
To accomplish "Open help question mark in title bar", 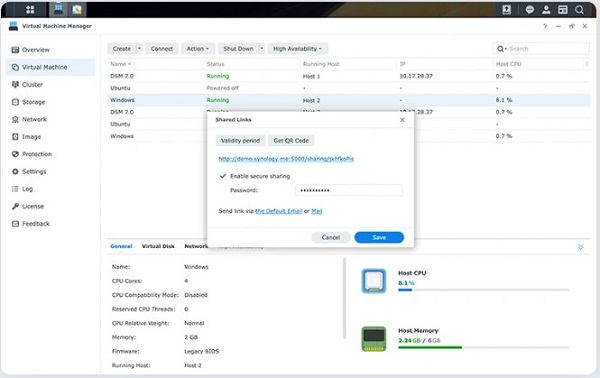I will coord(545,26).
